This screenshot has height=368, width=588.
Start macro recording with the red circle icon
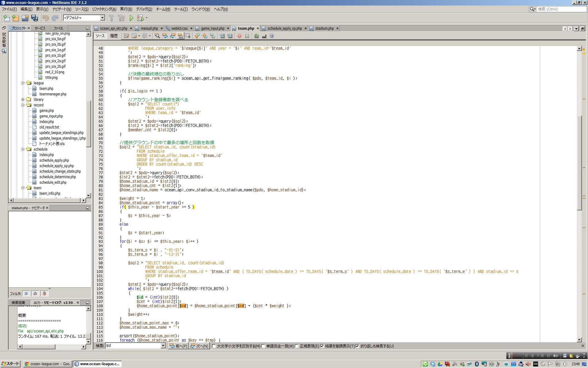239,36
